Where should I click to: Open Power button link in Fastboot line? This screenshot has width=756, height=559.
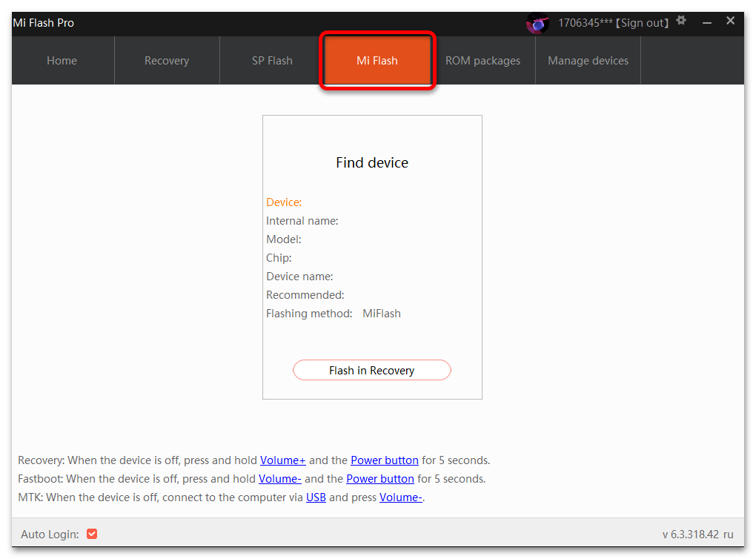pyautogui.click(x=380, y=479)
